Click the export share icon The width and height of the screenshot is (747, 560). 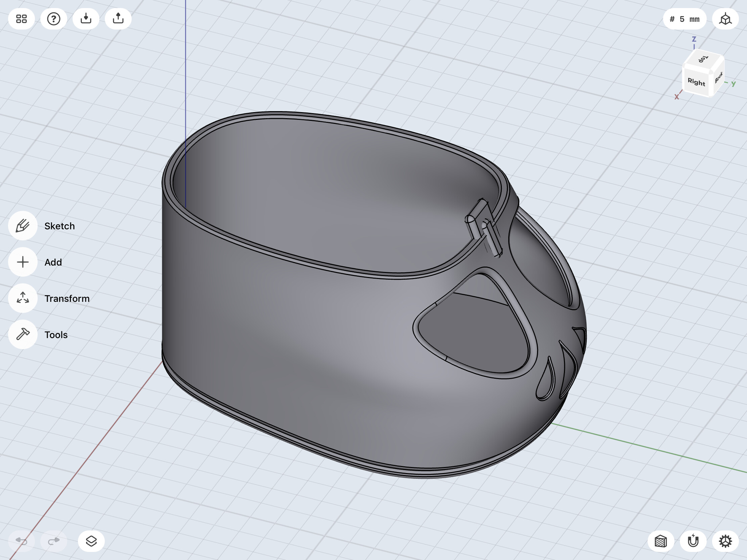point(118,19)
